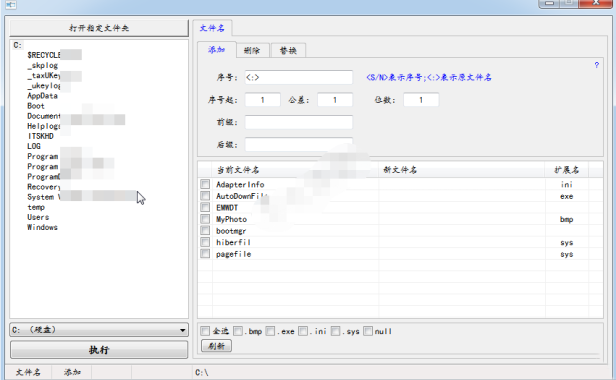Viewport: 616px width, 380px height.
Task: Click the 文件名 status bar entry
Action: tap(28, 372)
